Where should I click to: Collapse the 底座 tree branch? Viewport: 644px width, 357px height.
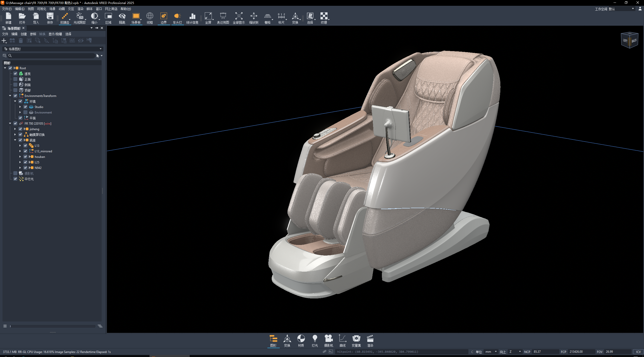[x=15, y=140]
